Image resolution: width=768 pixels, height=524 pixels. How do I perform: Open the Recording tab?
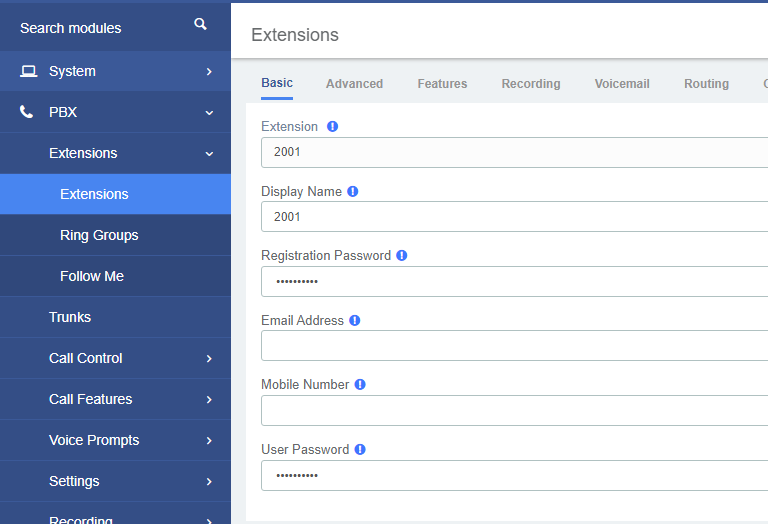pyautogui.click(x=531, y=84)
